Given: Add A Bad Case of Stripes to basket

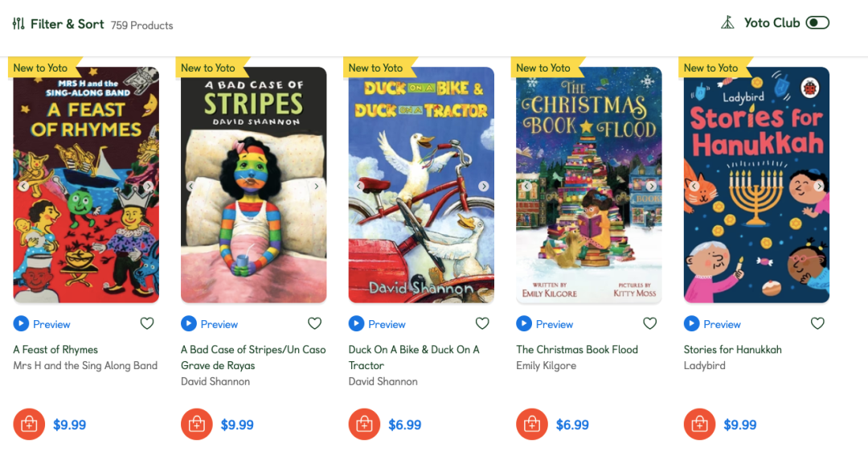Looking at the screenshot, I should (197, 425).
